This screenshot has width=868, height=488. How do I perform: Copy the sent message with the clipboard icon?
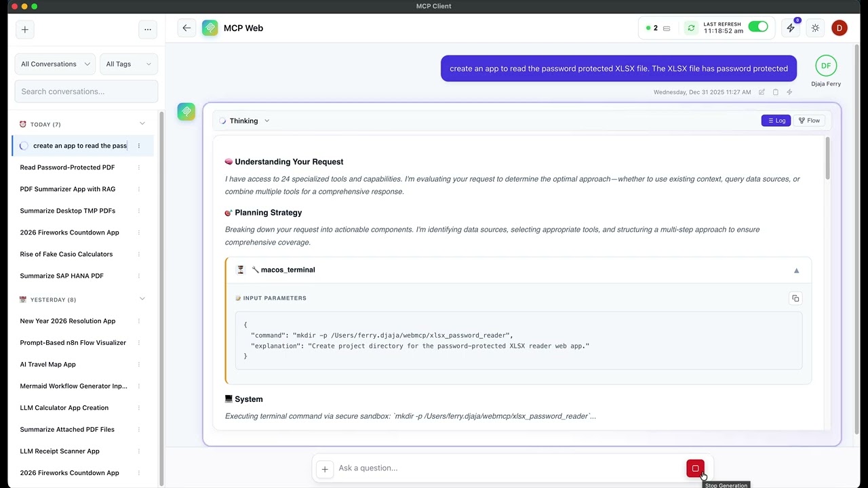click(776, 92)
